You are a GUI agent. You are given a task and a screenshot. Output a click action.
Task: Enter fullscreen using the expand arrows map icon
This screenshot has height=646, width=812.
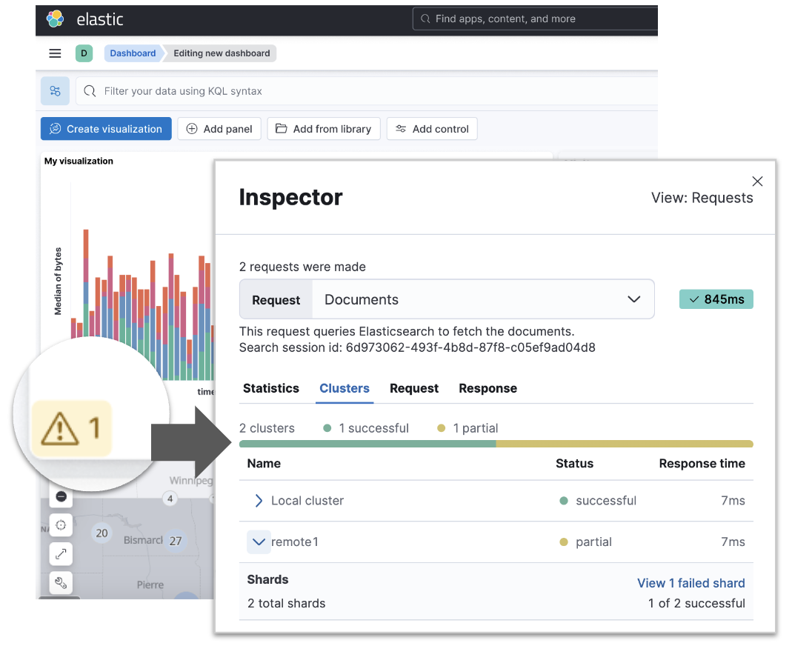61,554
